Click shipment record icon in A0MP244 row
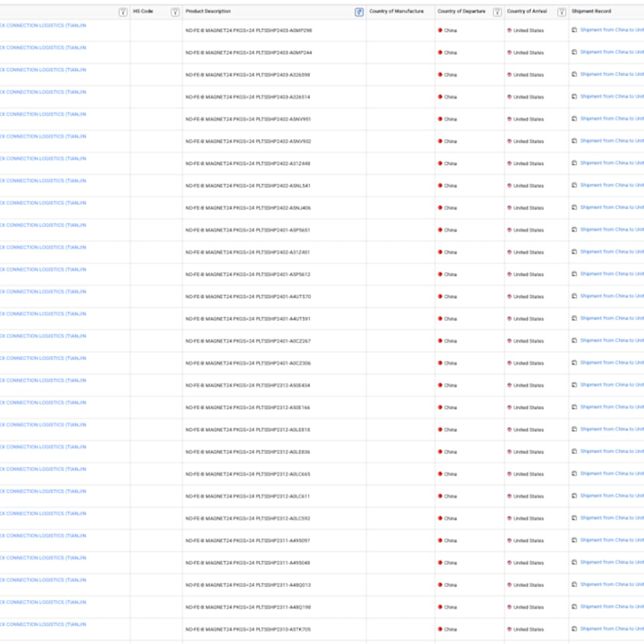Viewport: 644px width, 644px height. click(x=574, y=52)
